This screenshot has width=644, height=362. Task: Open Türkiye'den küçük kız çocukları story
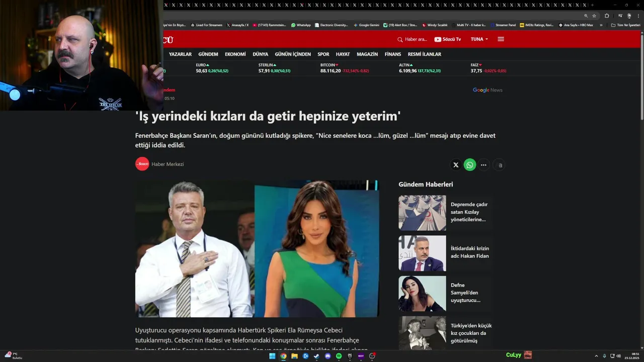(445, 333)
